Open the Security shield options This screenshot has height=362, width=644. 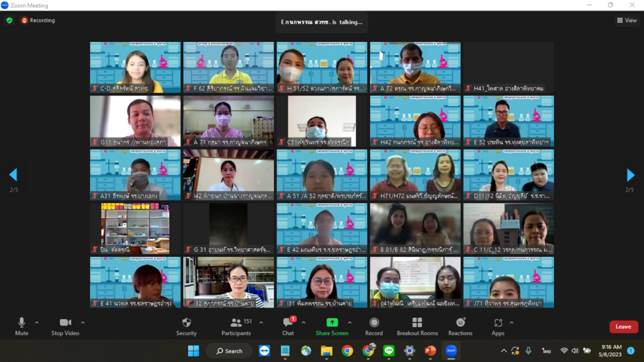click(186, 326)
